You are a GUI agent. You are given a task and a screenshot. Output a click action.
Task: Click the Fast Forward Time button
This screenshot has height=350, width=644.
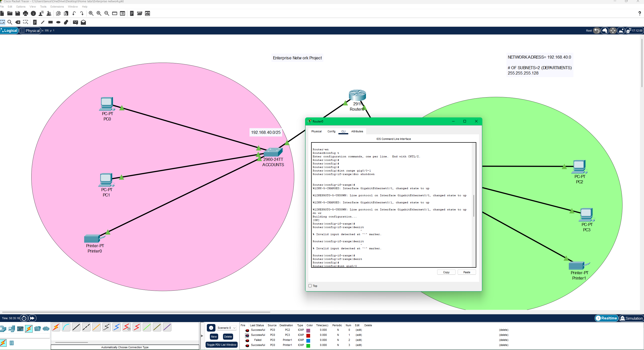click(x=32, y=318)
